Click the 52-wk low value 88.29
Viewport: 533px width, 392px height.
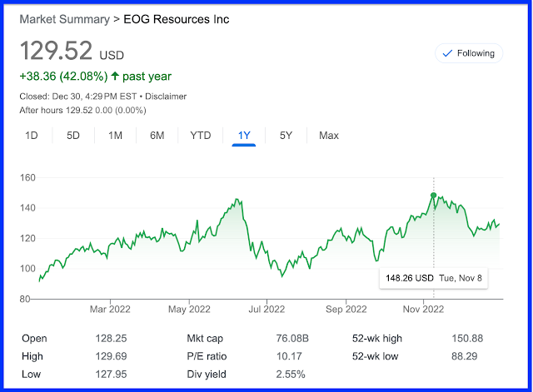click(x=465, y=356)
